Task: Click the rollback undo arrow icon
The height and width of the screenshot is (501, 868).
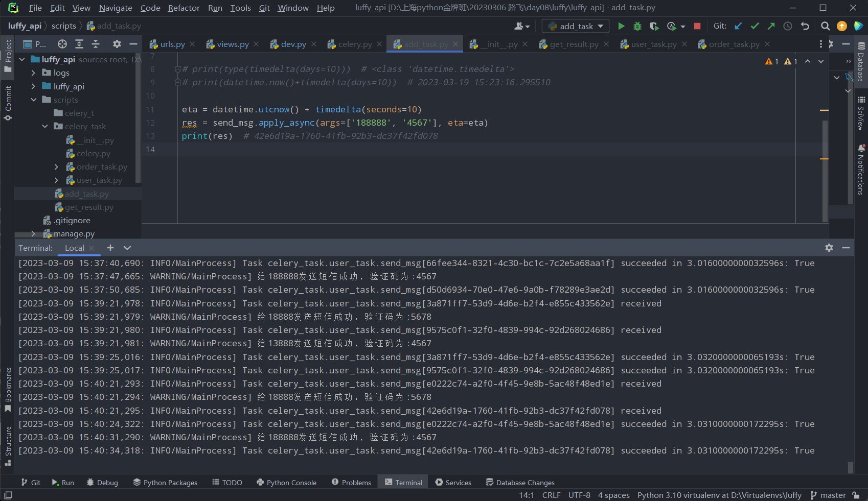Action: 805,26
